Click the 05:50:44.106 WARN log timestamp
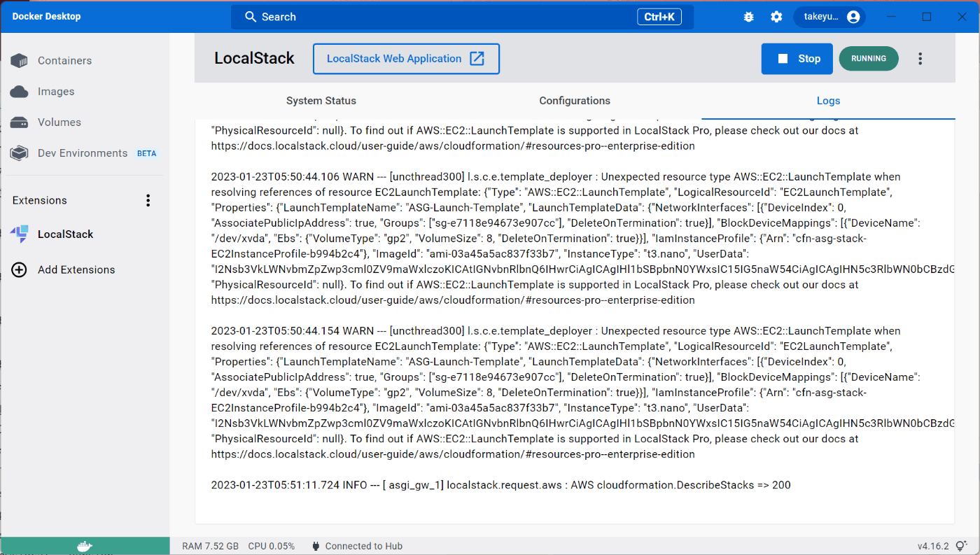 tap(276, 177)
